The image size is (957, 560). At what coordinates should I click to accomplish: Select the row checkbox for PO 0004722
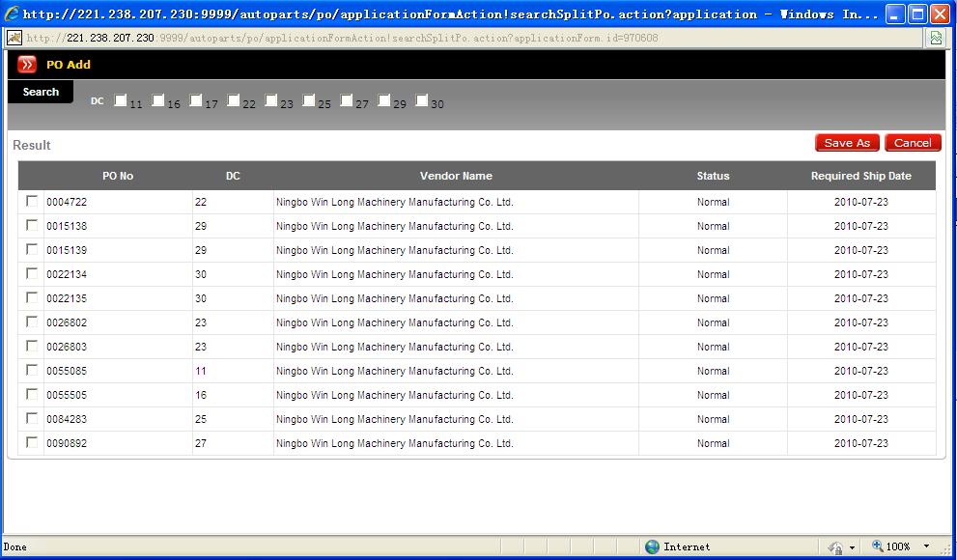click(32, 202)
